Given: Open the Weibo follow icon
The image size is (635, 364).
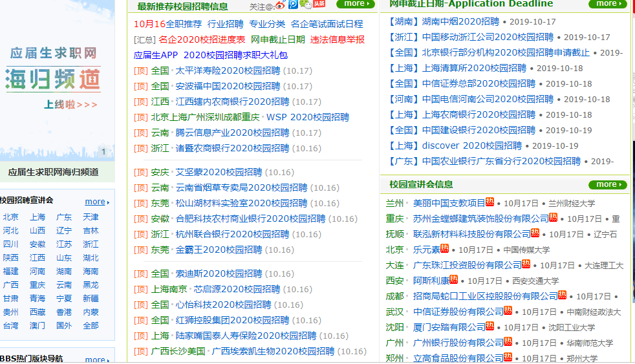Looking at the screenshot, I should 280,5.
